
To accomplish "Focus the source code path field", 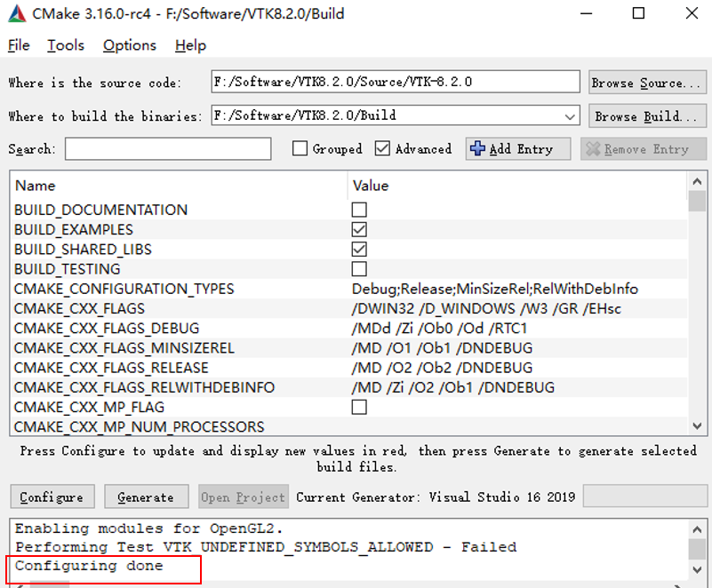I will (395, 82).
